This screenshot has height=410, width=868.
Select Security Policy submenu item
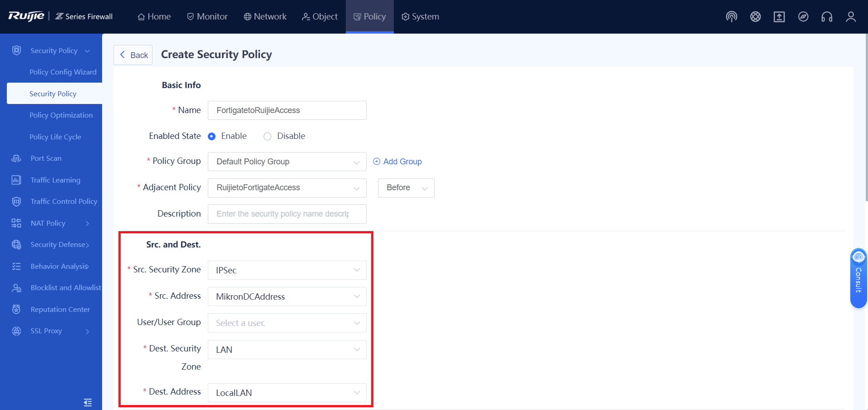pos(54,94)
